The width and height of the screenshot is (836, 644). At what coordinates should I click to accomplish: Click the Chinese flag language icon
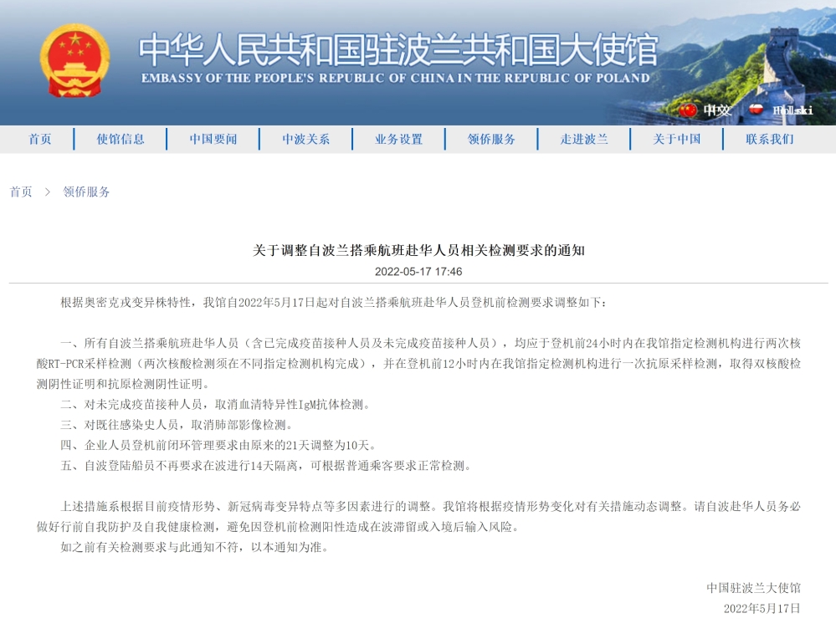click(x=688, y=110)
